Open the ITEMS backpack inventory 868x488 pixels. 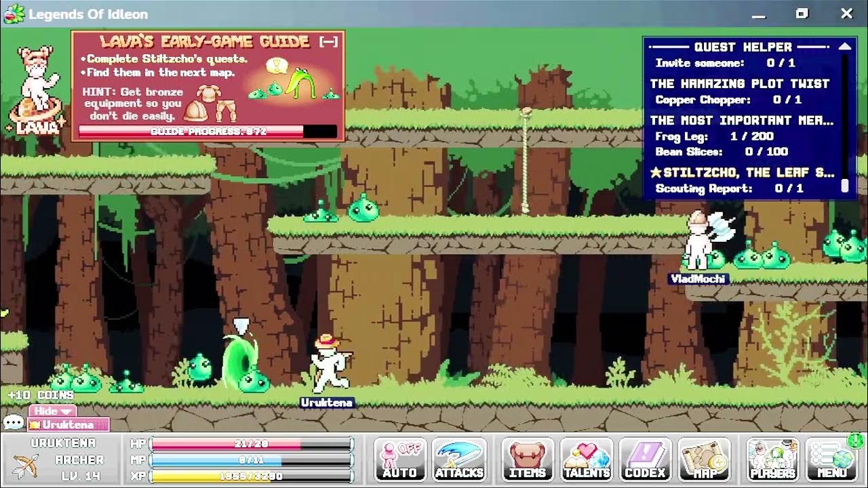(528, 460)
